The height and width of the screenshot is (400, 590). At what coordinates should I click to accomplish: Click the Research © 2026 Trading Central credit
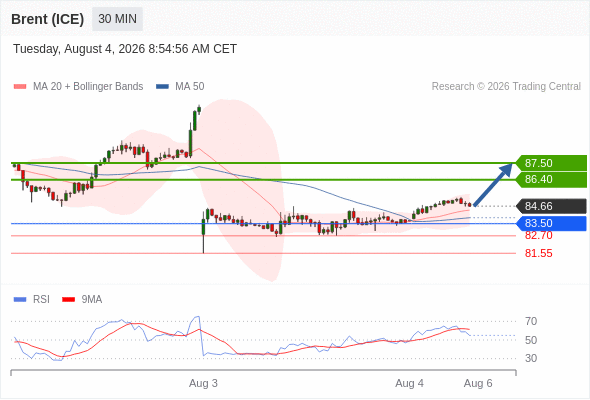coord(506,87)
